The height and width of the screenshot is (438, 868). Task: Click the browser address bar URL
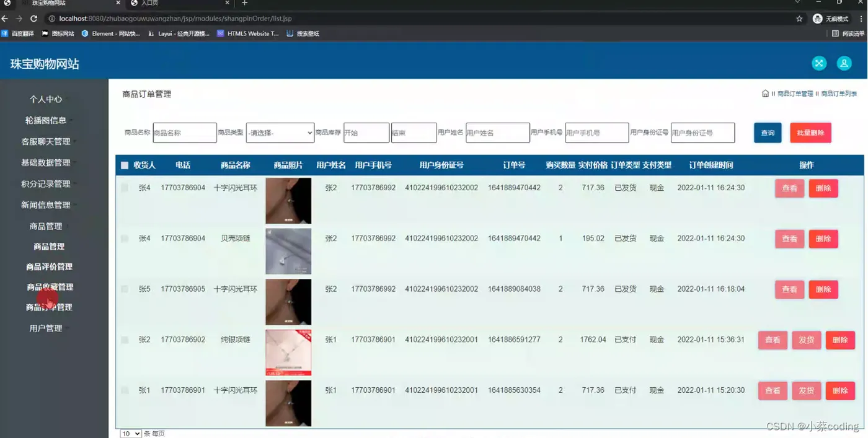click(x=175, y=19)
